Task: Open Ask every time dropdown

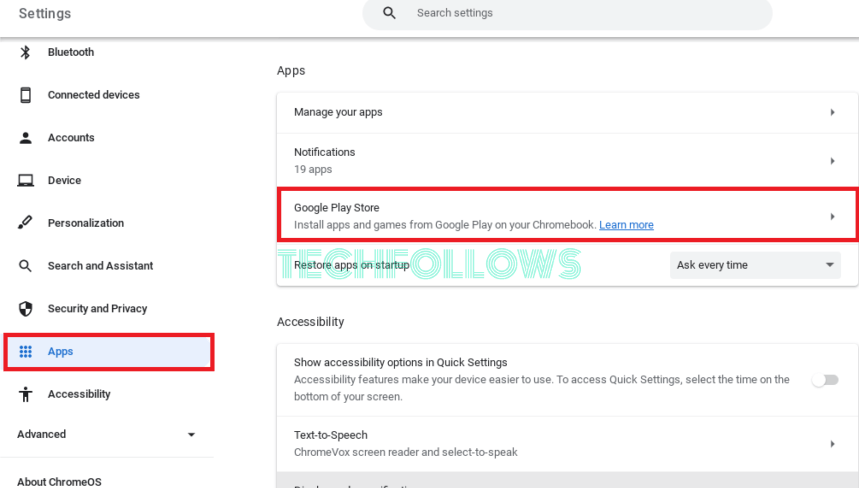Action: pos(755,265)
